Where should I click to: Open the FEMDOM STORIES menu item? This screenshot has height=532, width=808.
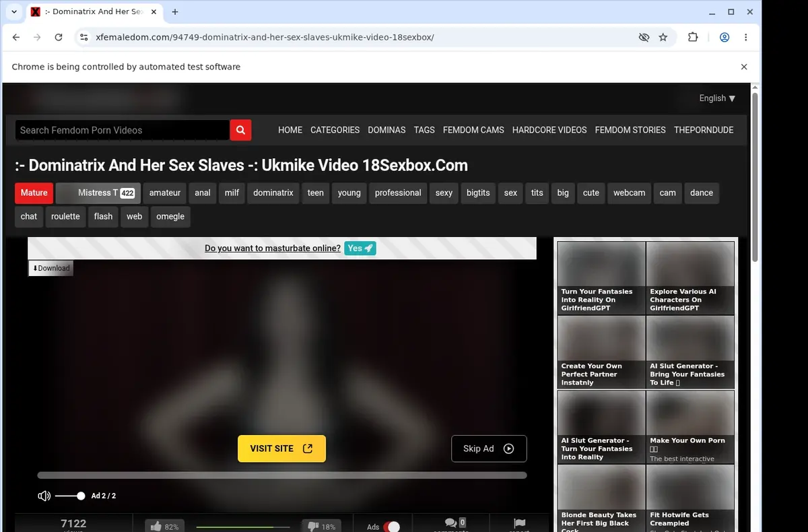click(630, 130)
